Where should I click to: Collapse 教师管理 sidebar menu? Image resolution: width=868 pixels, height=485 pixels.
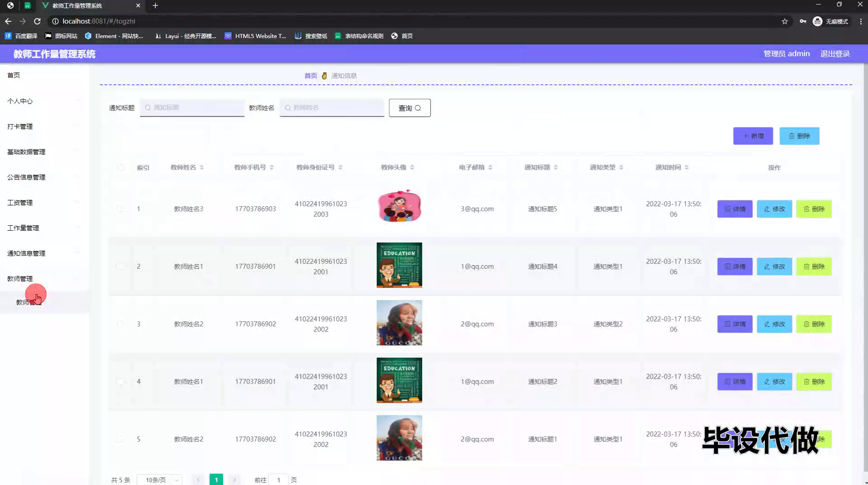(x=44, y=278)
